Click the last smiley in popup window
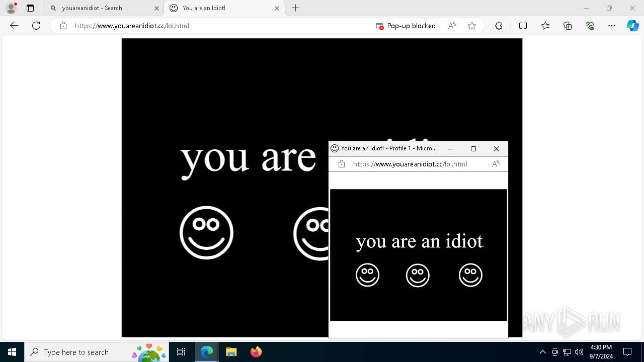The image size is (644, 362). click(470, 275)
